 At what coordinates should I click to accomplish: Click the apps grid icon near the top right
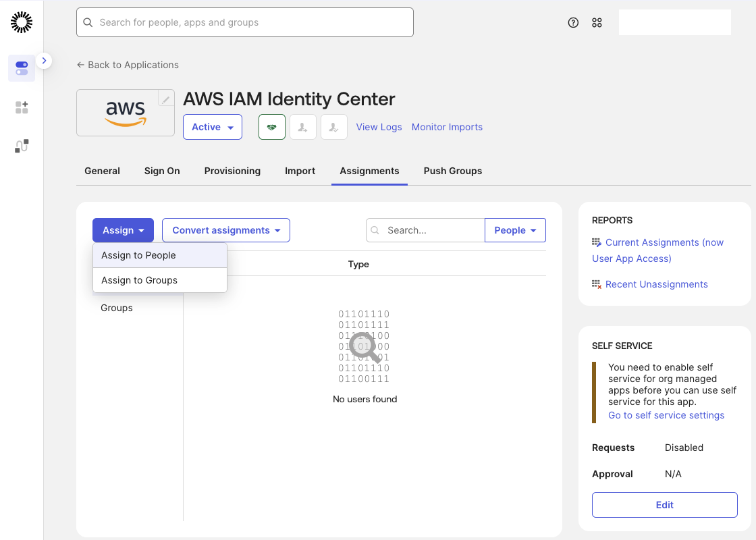pos(597,22)
